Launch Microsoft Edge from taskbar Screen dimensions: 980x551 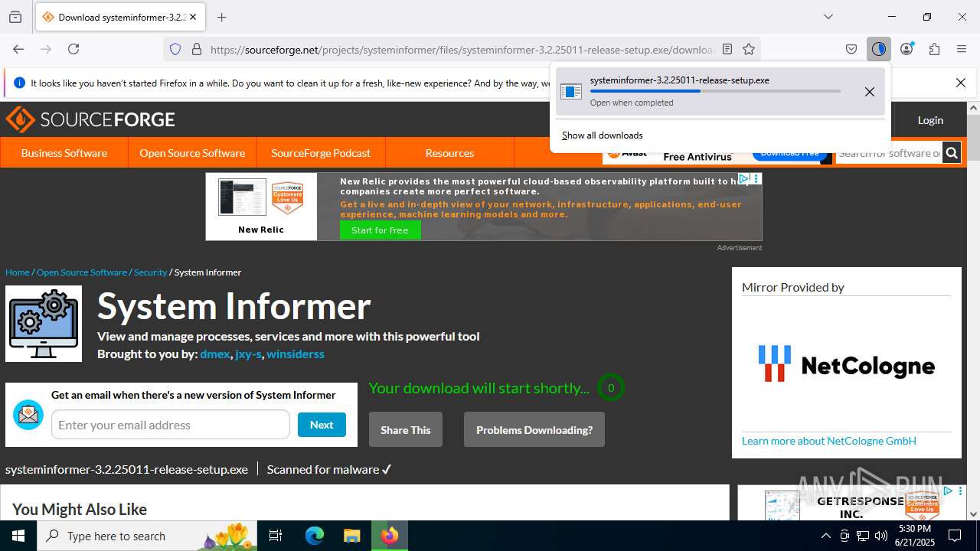315,536
